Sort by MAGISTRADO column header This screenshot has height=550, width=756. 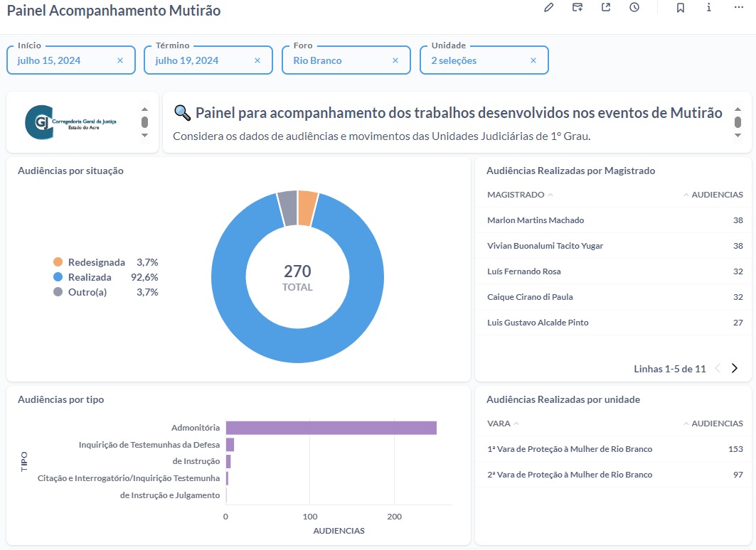tap(516, 195)
